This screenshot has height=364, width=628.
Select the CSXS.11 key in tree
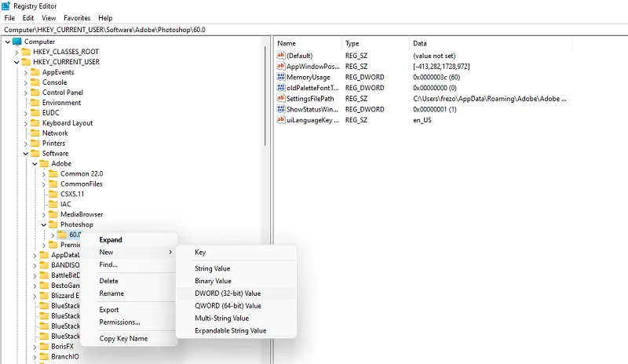[x=72, y=194]
